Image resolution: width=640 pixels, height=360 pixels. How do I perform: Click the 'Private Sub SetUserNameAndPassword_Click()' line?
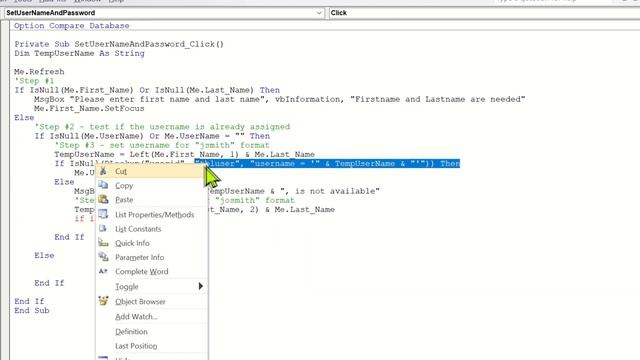119,44
